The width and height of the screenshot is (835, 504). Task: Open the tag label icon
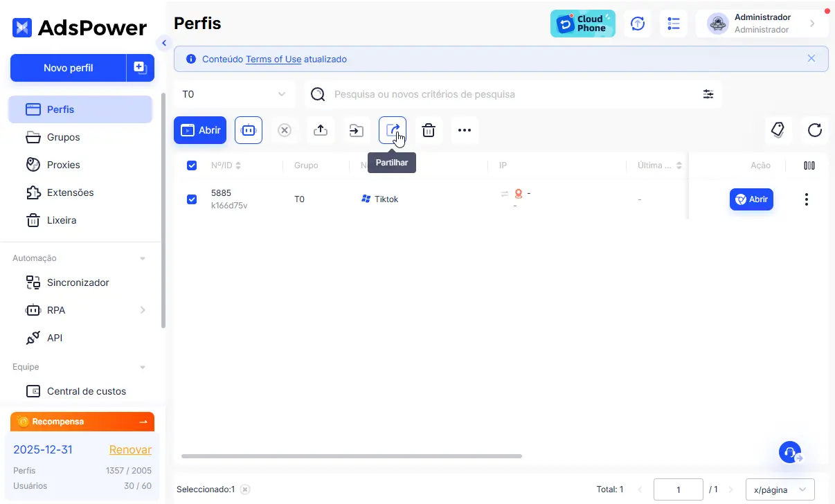coord(778,130)
